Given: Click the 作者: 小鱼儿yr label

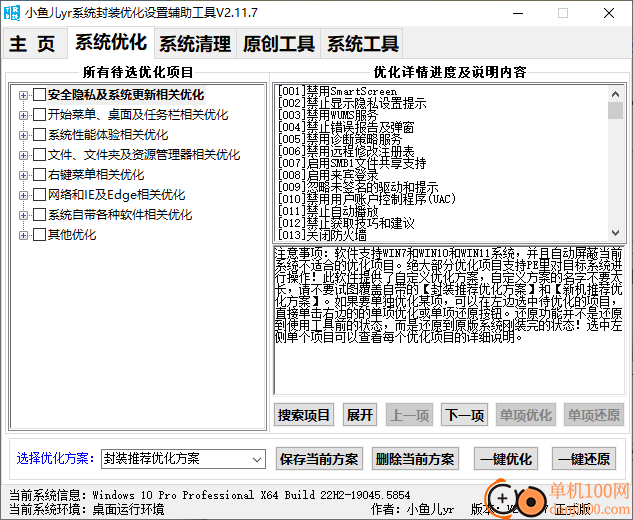Looking at the screenshot, I should click(x=412, y=510).
